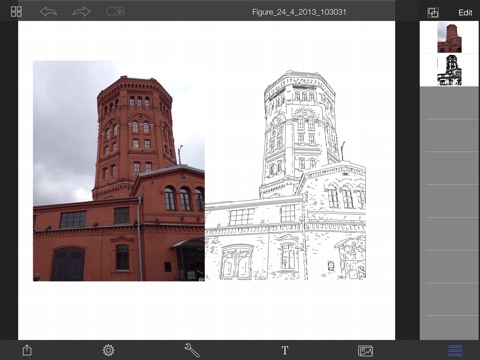Click the red brick tower photo on canvas

tap(119, 171)
